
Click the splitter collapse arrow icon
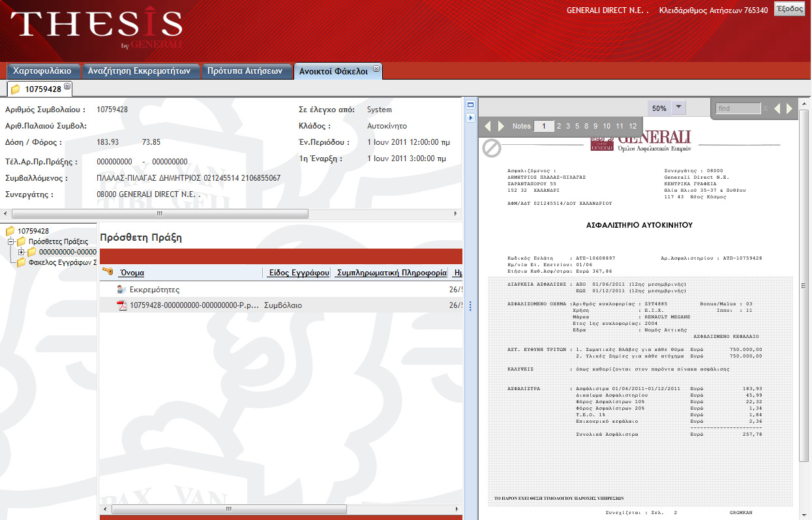[470, 117]
